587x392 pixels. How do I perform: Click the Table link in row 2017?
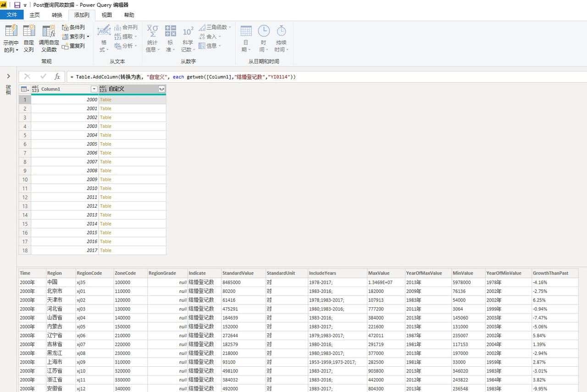105,250
